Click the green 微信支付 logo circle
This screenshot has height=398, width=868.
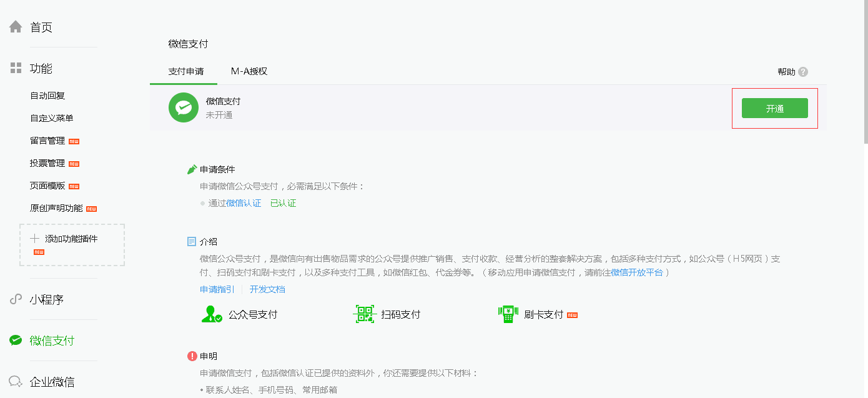(184, 108)
